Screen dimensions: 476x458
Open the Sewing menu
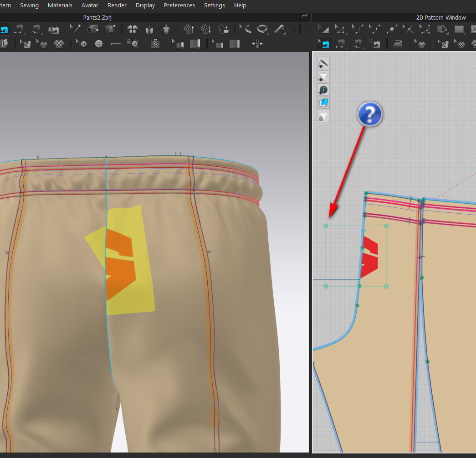[x=29, y=5]
